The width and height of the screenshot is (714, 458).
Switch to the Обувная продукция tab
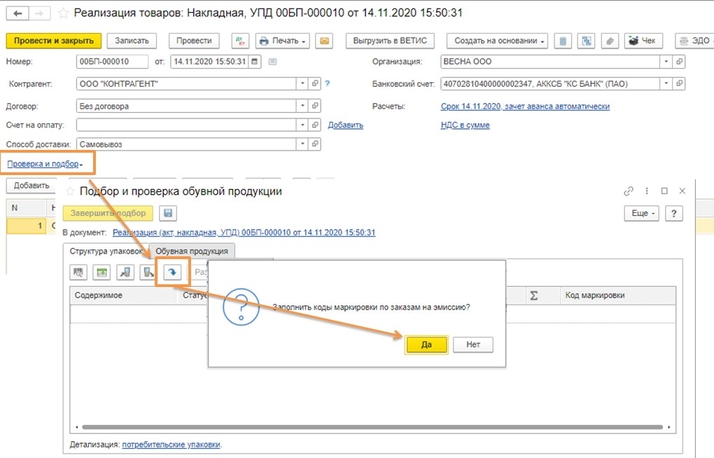point(199,251)
